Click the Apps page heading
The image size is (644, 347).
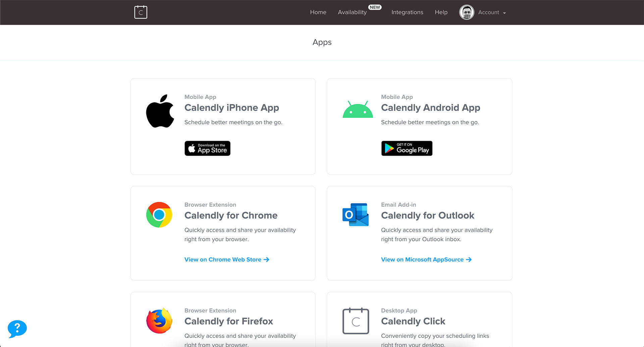tap(322, 43)
